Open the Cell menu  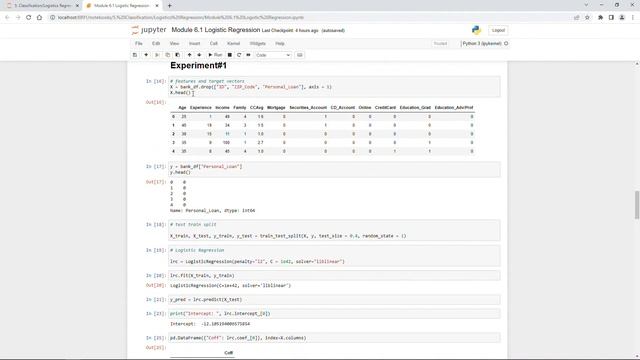tap(213, 43)
